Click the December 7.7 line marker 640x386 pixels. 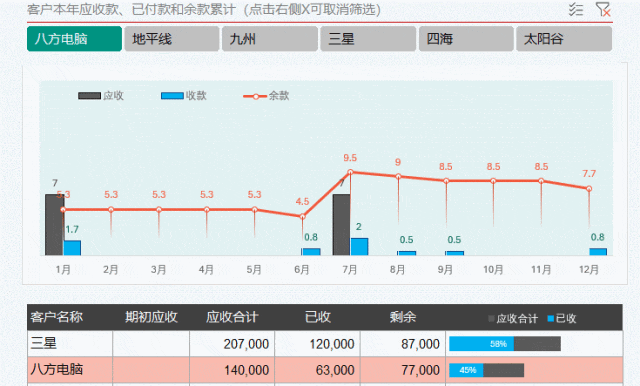[589, 189]
